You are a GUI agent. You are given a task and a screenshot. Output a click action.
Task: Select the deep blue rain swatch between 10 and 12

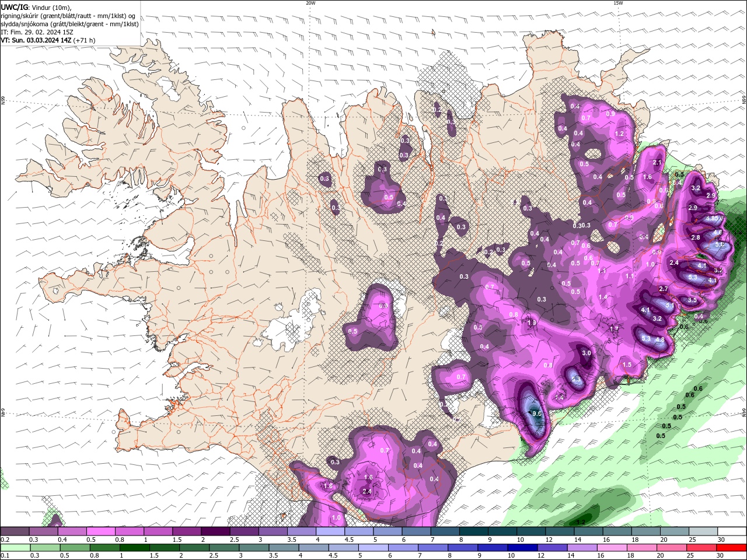(522, 548)
